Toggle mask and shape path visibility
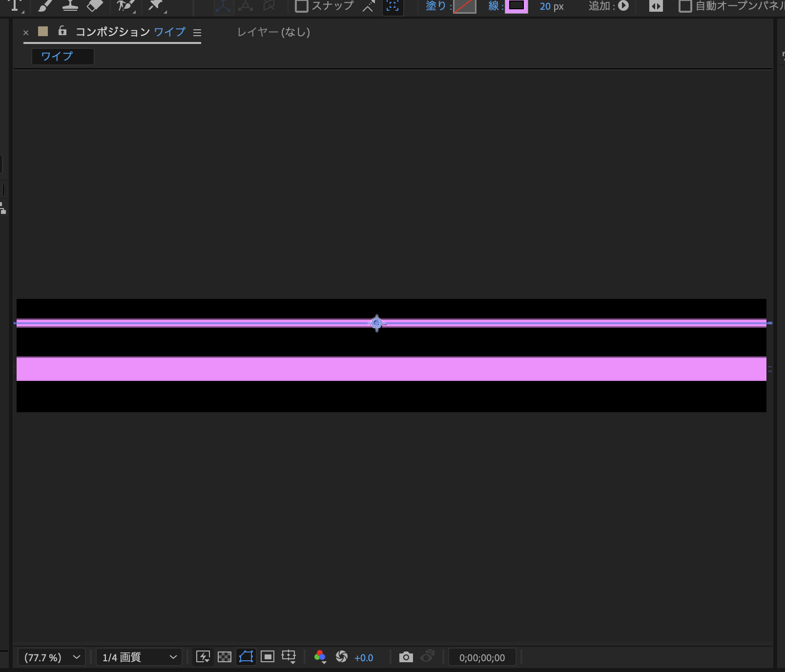The width and height of the screenshot is (785, 672). pos(246,657)
